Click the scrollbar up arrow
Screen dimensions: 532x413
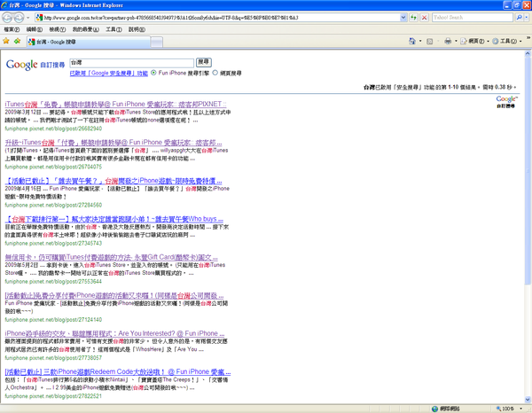point(528,53)
